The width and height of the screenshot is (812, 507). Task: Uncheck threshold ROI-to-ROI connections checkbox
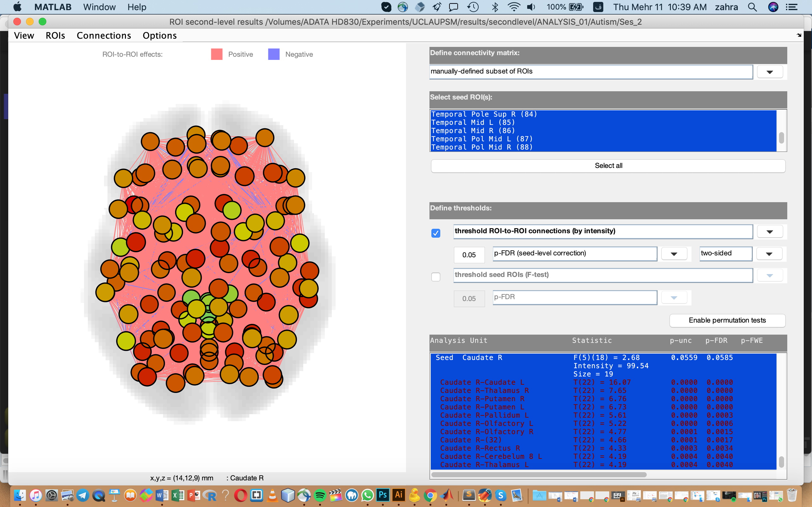435,233
